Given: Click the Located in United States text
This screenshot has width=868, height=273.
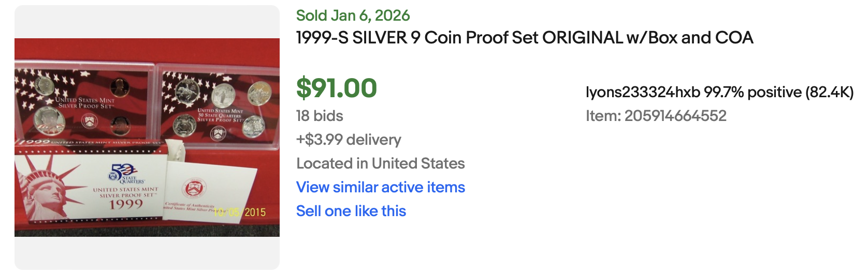Looking at the screenshot, I should tap(380, 163).
